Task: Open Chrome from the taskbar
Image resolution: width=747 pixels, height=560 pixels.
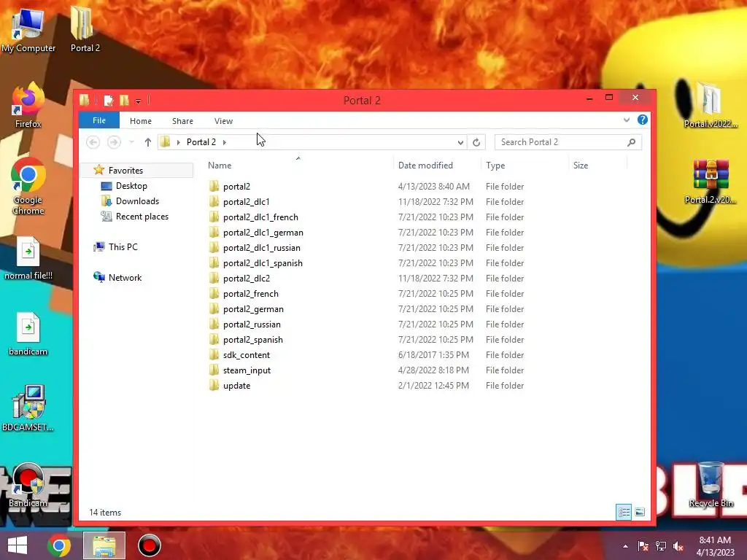Action: pos(59,545)
